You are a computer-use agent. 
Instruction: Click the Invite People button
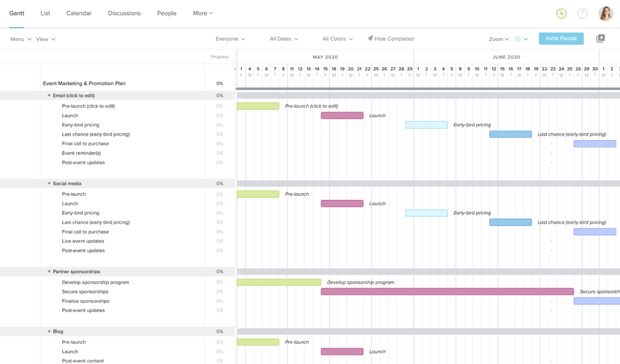tap(561, 38)
